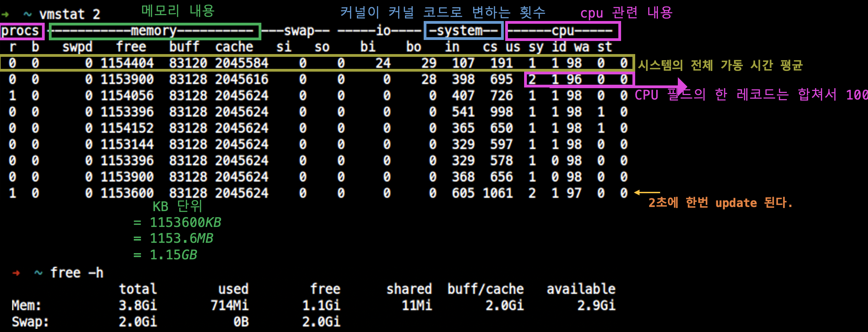
Task: Click the vmstat 2 command text
Action: tap(69, 14)
